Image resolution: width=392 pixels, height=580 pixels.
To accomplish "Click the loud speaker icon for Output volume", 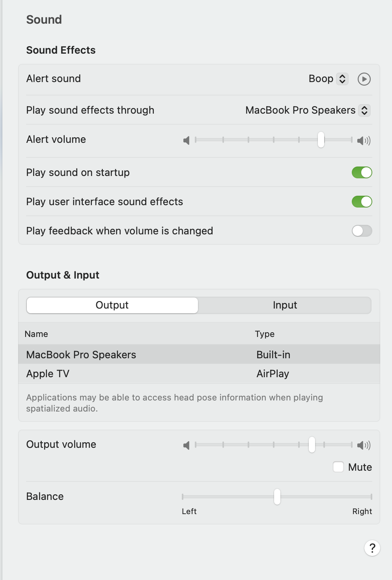I will (364, 445).
